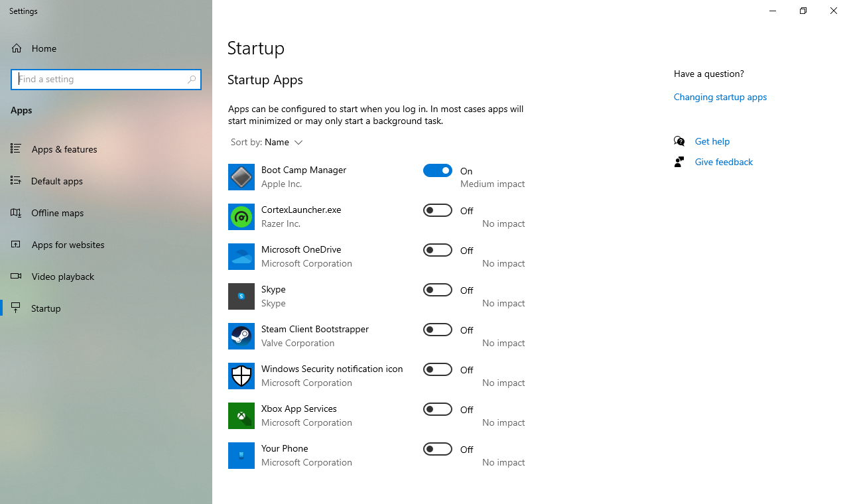The width and height of the screenshot is (849, 504).
Task: Turn on Microsoft OneDrive startup toggle
Action: [x=438, y=250]
